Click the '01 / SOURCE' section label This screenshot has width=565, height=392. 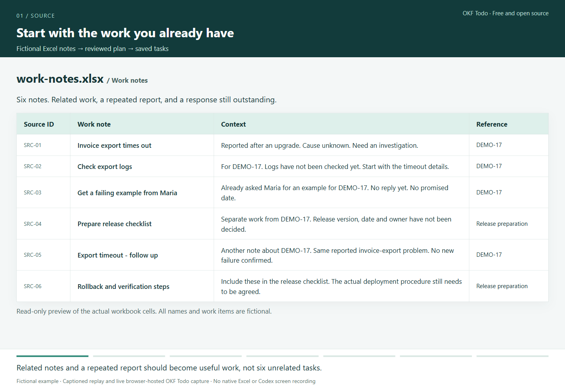coord(36,16)
